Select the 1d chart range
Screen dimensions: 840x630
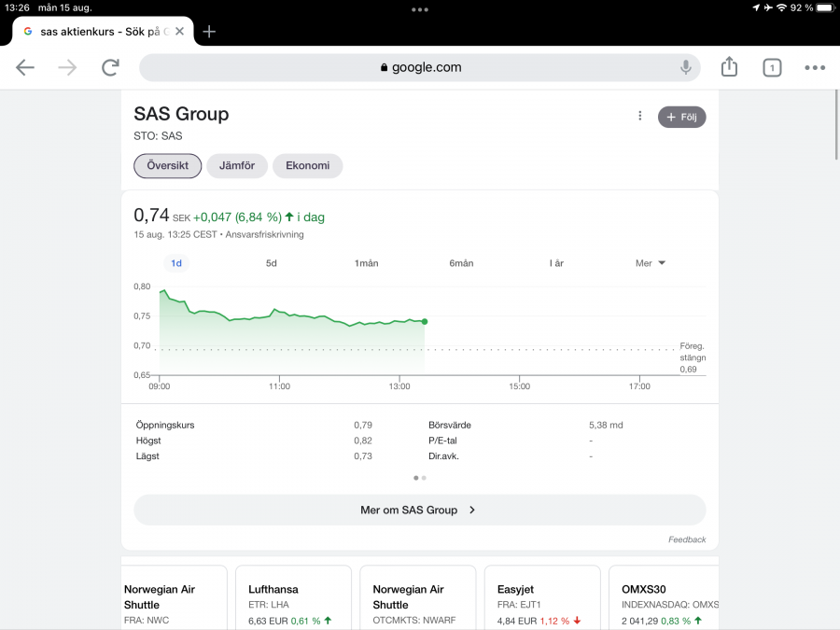tap(176, 263)
